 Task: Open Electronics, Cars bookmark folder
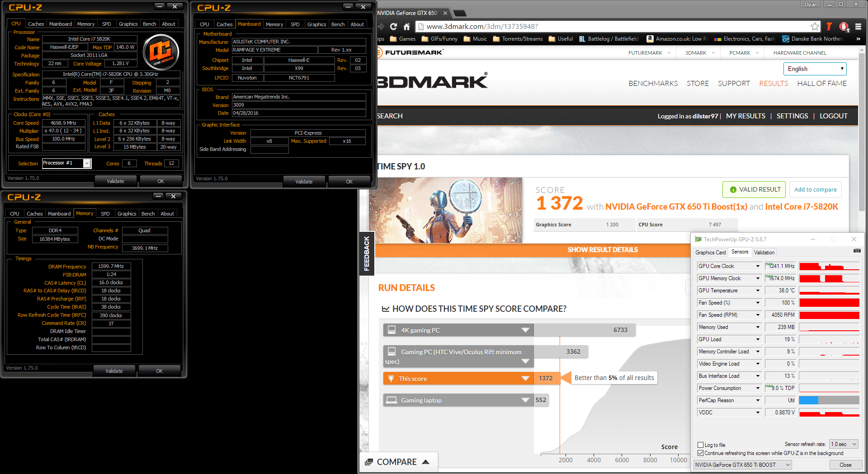[x=745, y=39]
